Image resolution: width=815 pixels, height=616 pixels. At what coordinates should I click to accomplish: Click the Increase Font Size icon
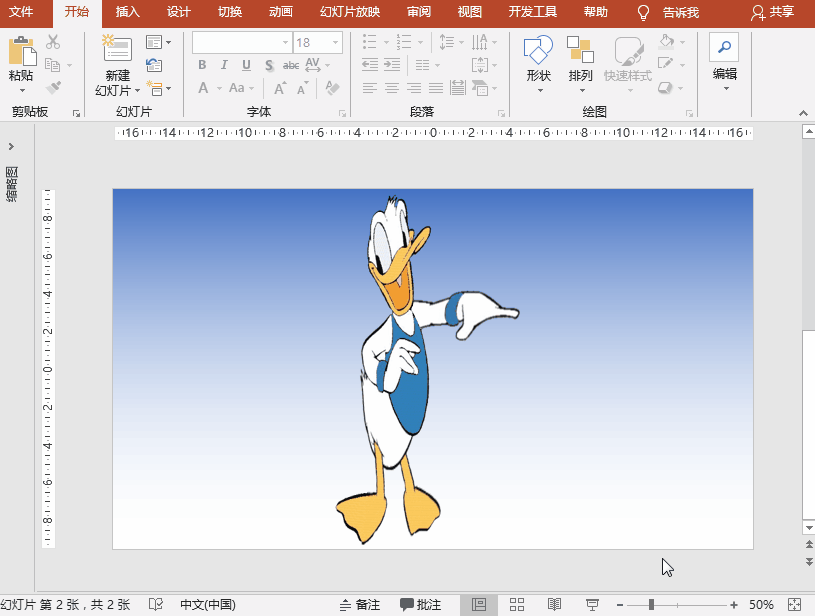point(280,88)
